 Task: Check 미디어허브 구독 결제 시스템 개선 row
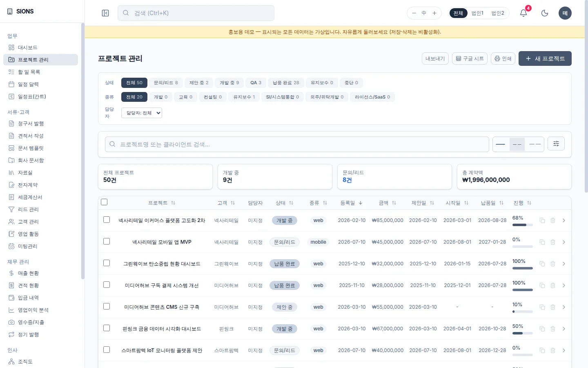(x=107, y=285)
